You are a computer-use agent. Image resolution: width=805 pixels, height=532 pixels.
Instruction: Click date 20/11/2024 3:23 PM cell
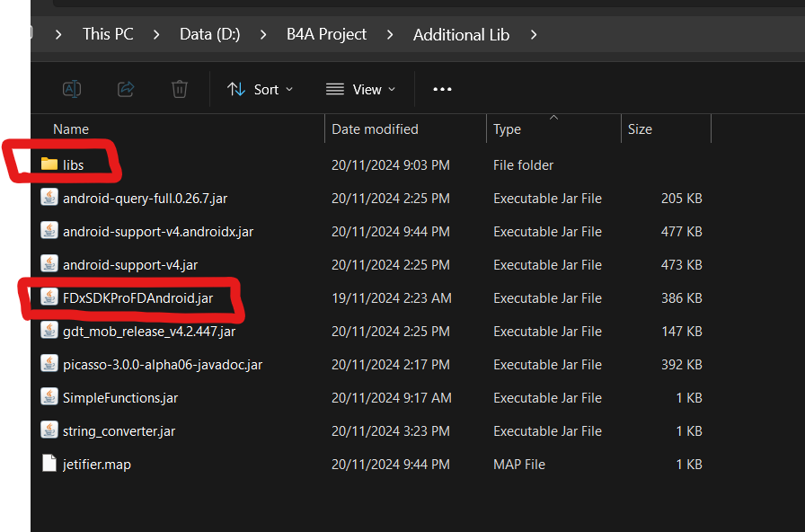point(391,430)
